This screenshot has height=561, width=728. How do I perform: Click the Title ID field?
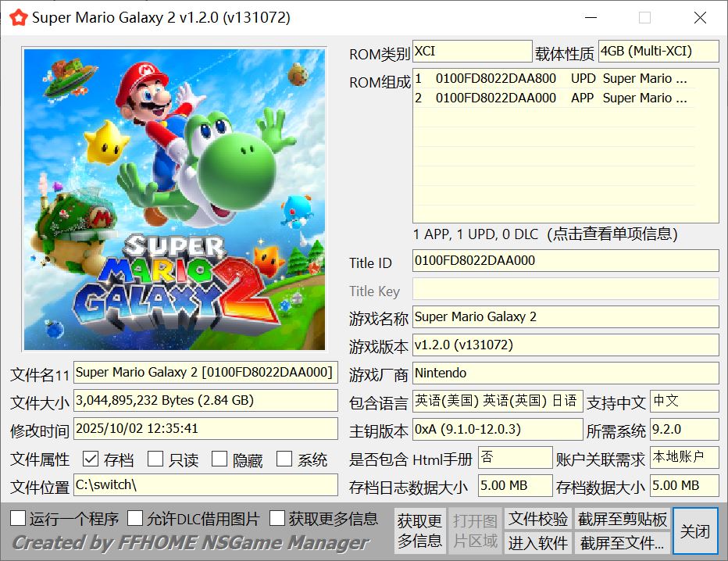coord(566,260)
